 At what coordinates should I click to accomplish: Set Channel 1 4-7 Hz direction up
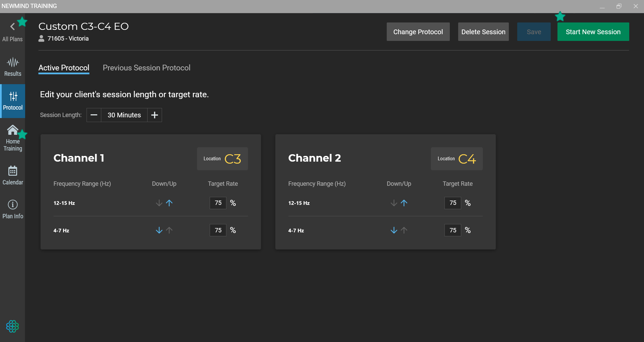click(169, 230)
